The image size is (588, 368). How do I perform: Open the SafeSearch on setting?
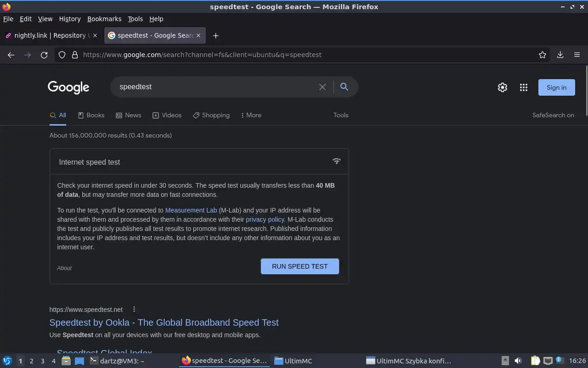click(553, 115)
